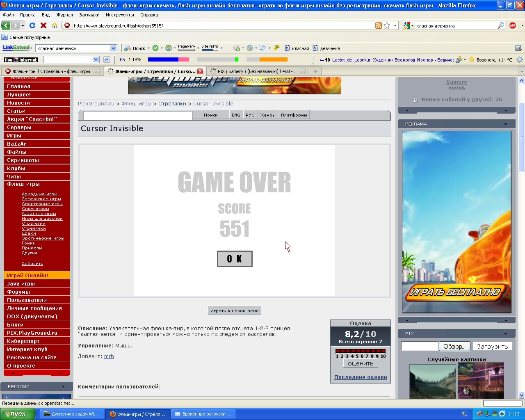The image size is (525, 420).
Task: Open the Логические игры sidebar link
Action: point(41,199)
